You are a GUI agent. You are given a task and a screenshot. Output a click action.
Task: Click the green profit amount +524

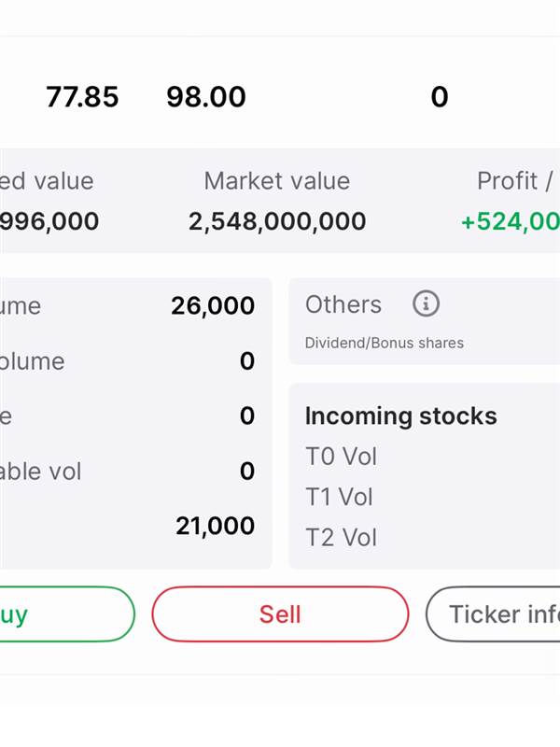(x=511, y=222)
